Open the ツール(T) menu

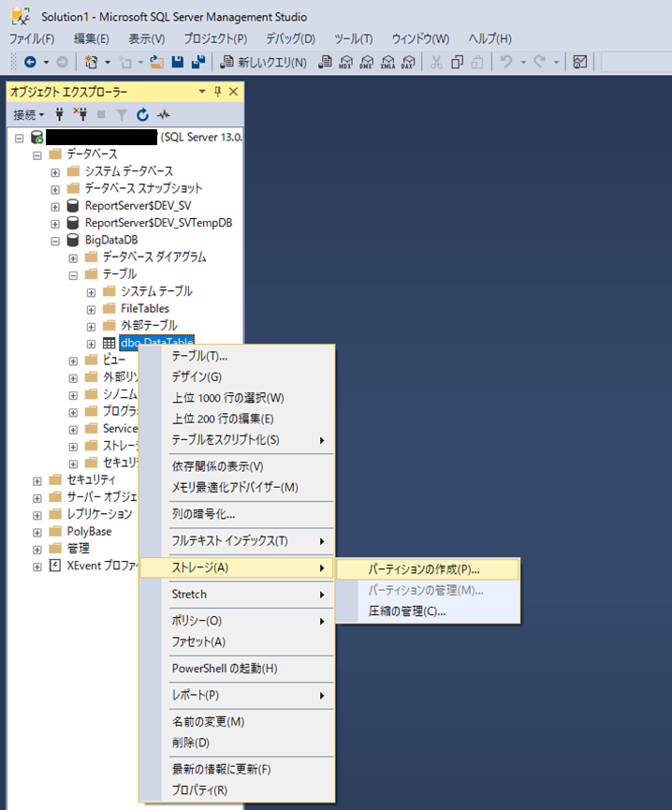353,38
